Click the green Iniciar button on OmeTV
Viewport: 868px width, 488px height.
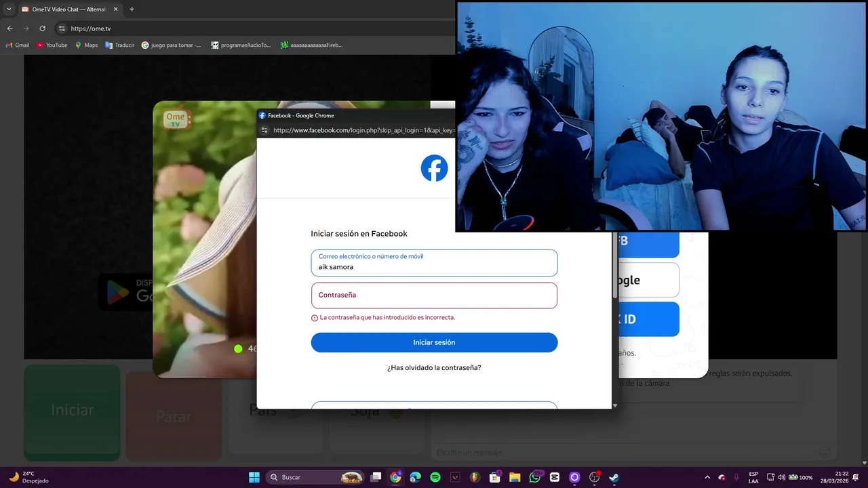point(72,411)
